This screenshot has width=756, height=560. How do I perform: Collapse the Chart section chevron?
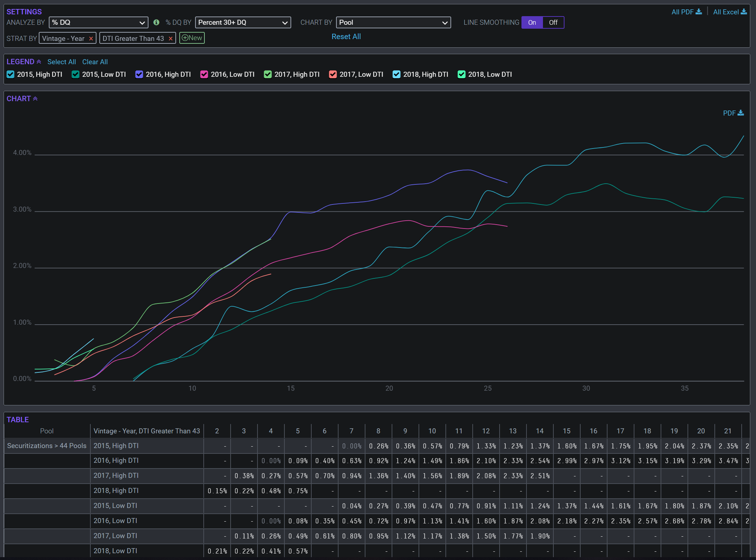coord(35,99)
